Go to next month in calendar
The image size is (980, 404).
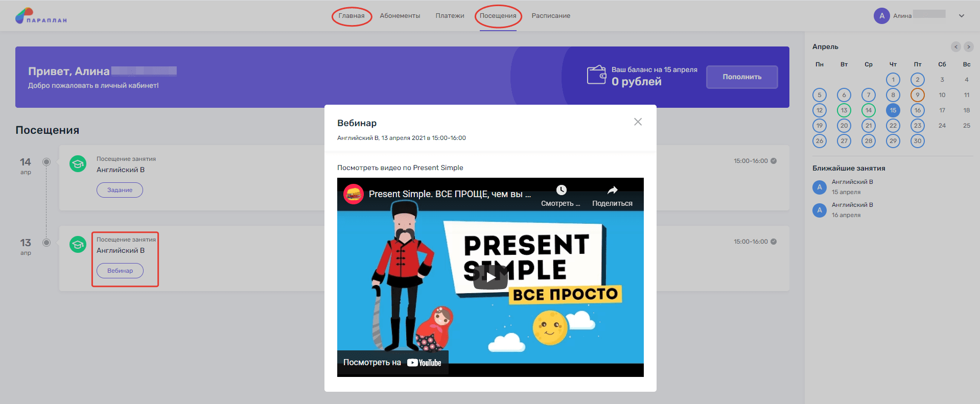click(968, 47)
